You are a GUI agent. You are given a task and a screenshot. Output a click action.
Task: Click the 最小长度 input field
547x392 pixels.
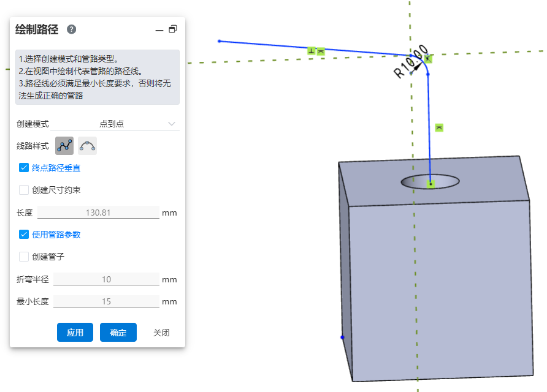pyautogui.click(x=106, y=301)
